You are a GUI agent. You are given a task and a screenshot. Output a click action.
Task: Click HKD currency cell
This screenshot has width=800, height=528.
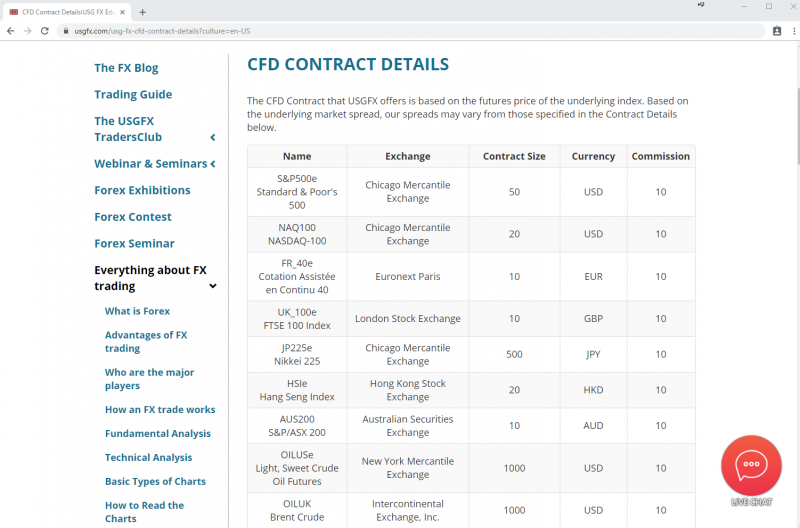pyautogui.click(x=593, y=390)
